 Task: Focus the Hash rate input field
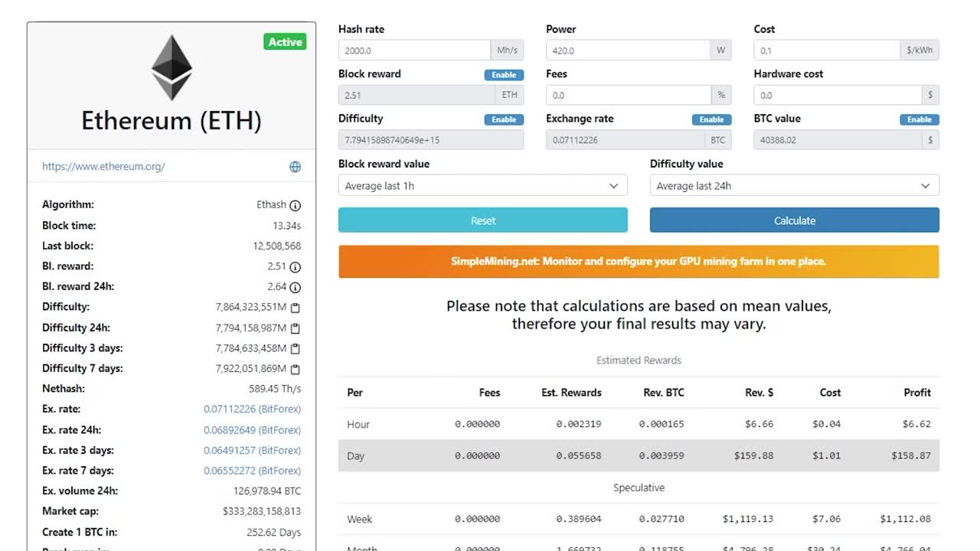coord(414,51)
